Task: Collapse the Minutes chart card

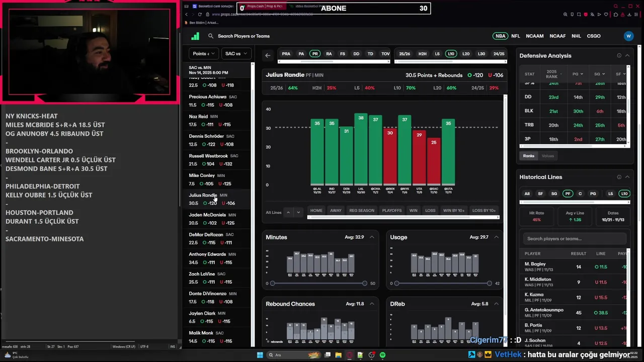Action: tap(372, 237)
